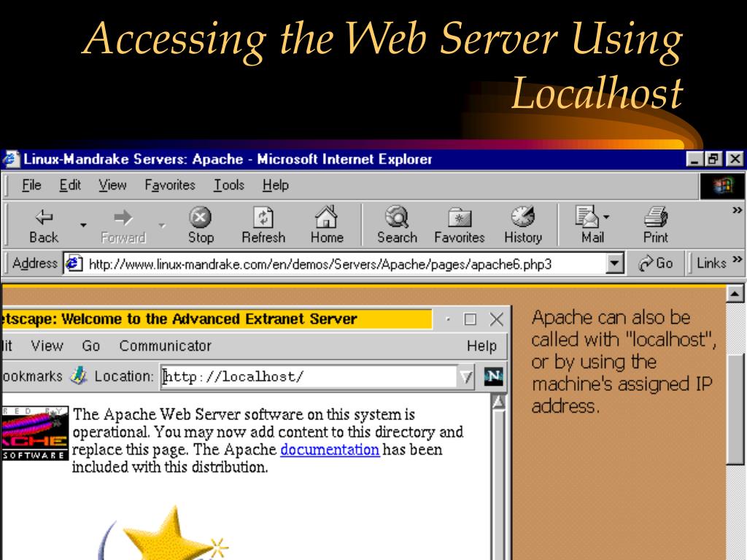Open Netscape's Communicator menu
The image size is (747, 560).
point(165,346)
